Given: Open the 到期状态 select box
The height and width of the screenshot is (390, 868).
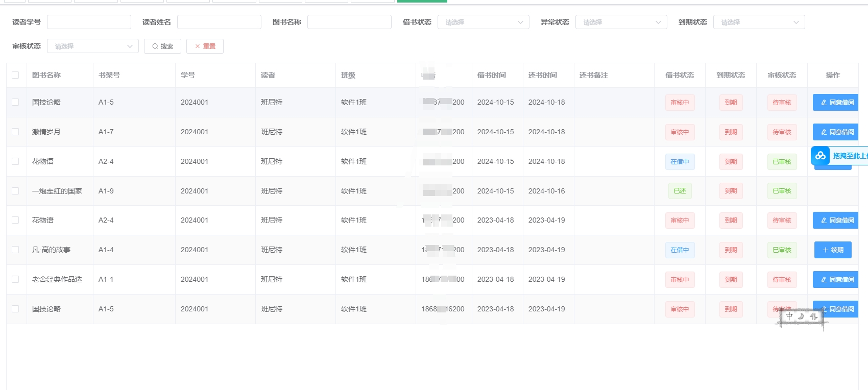Looking at the screenshot, I should (759, 22).
